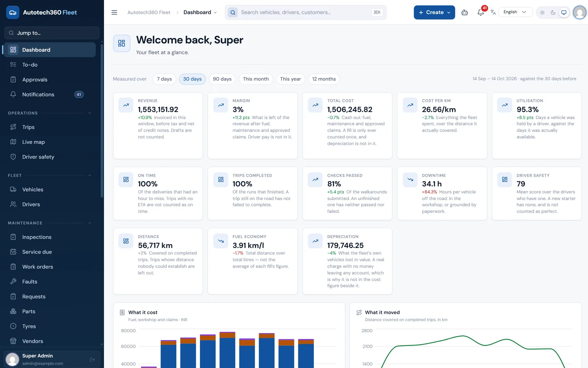Select the 90 days period
The height and width of the screenshot is (368, 588).
(x=222, y=79)
